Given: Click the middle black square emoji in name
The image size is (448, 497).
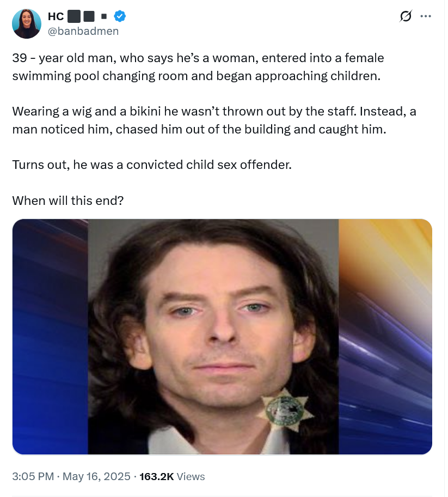Looking at the screenshot, I should tap(89, 16).
